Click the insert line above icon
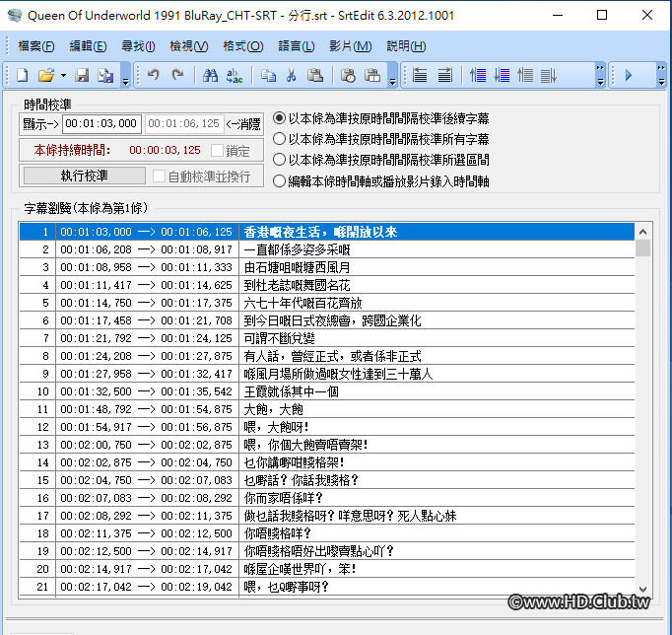672x635 pixels. [x=478, y=76]
